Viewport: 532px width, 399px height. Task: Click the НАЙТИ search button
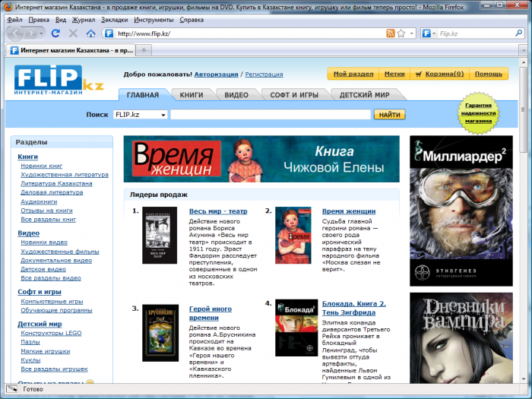point(389,115)
